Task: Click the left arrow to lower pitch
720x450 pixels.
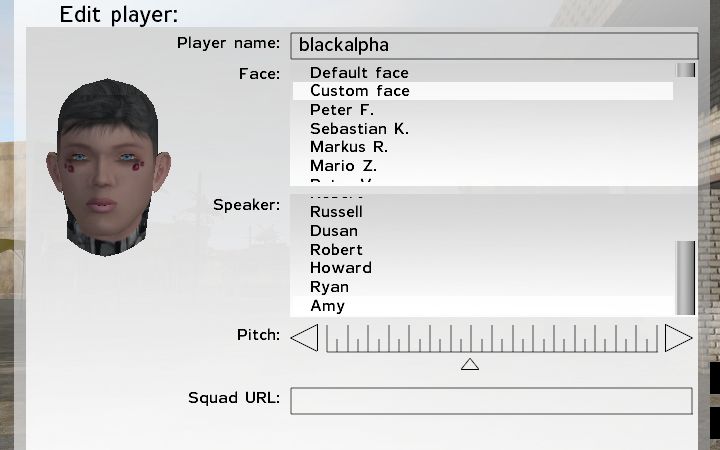Action: click(x=304, y=338)
